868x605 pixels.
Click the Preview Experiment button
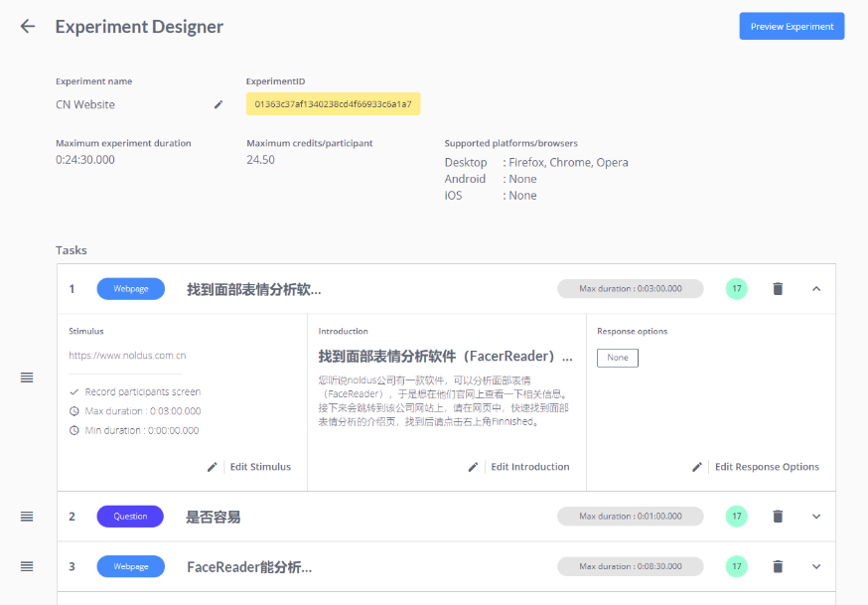click(x=792, y=26)
